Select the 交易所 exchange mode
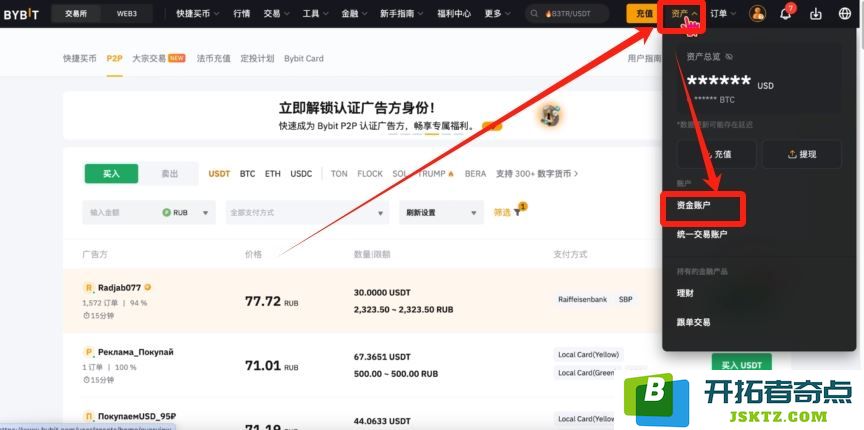 [x=76, y=14]
